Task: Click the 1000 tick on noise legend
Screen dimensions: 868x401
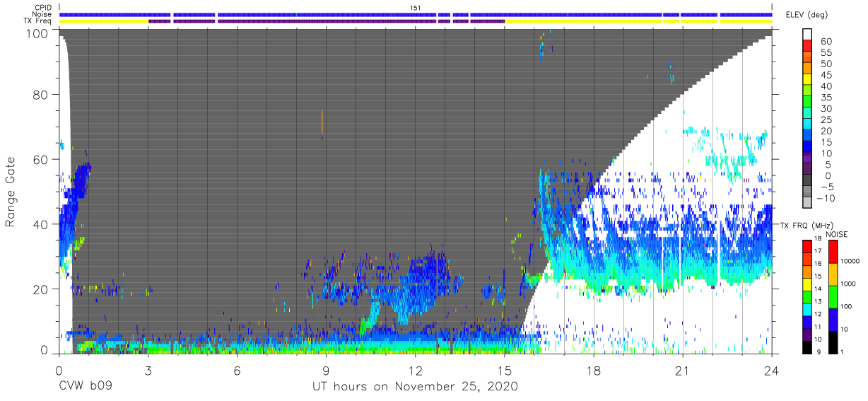Action: 849,284
